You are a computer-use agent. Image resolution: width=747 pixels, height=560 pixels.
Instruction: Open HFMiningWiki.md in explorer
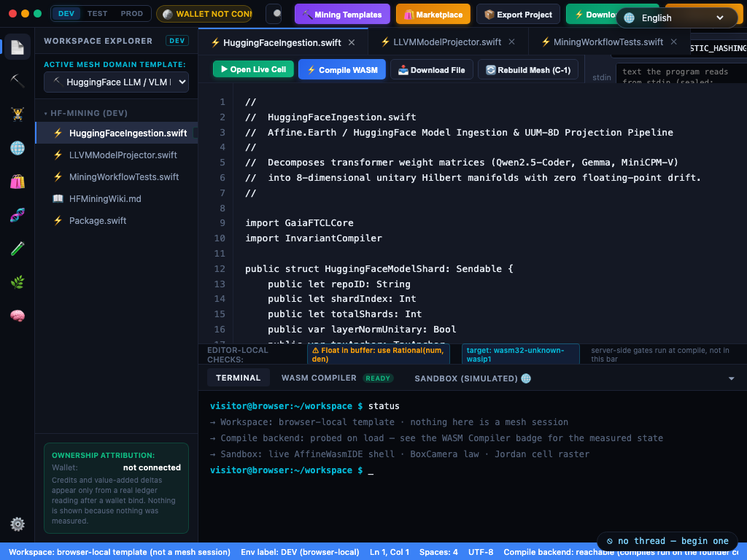117,198
